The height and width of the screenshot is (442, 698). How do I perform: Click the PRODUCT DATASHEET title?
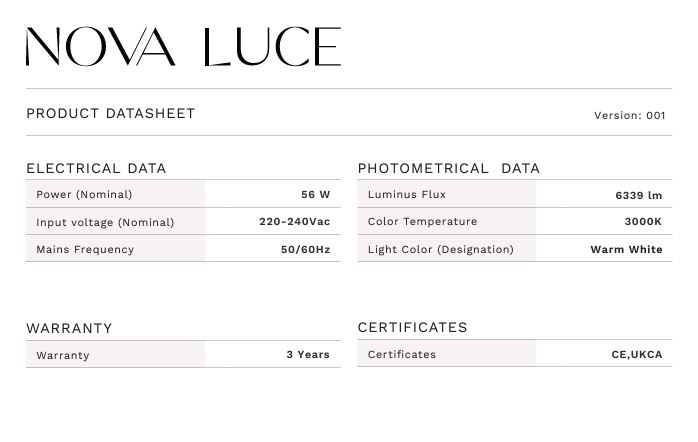click(x=111, y=114)
